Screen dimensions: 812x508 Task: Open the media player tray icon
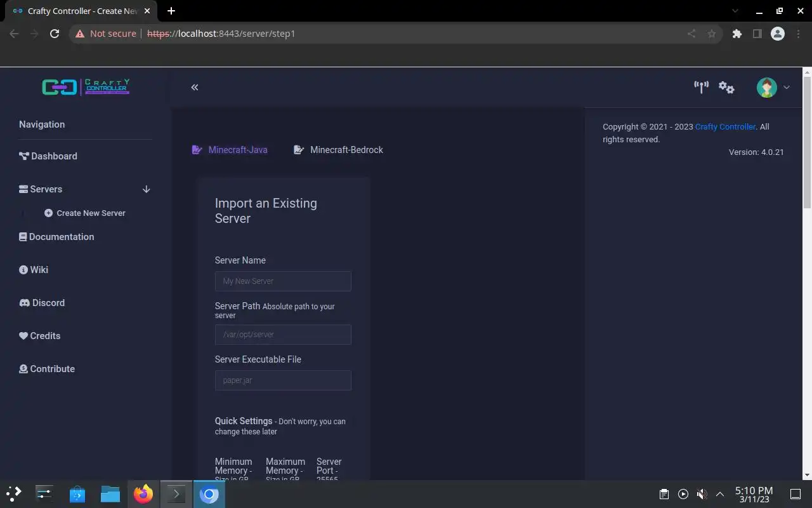[683, 494]
